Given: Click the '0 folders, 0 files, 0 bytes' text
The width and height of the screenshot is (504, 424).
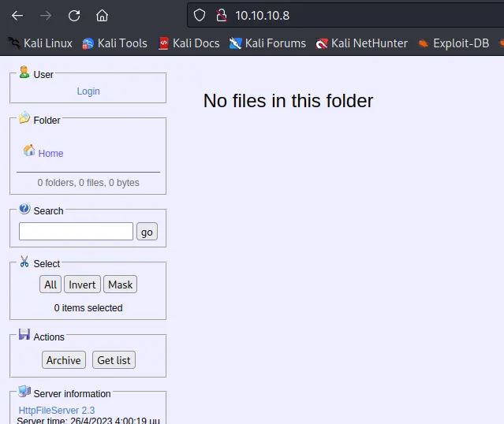Looking at the screenshot, I should [x=88, y=183].
